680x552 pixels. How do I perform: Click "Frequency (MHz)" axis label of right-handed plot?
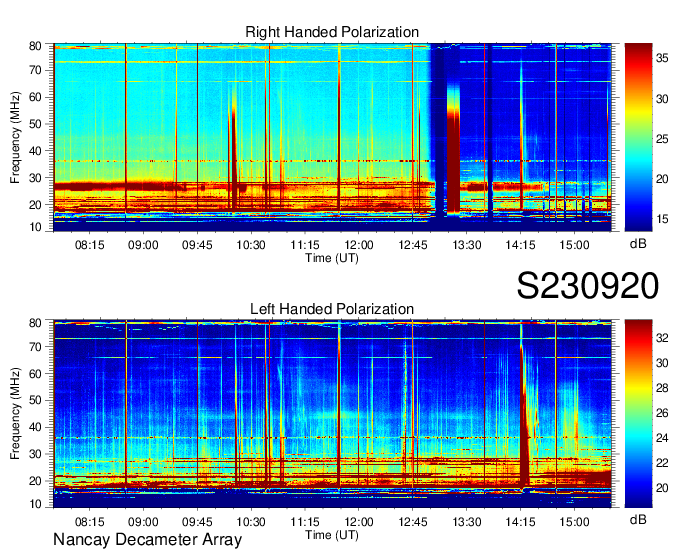[x=15, y=137]
